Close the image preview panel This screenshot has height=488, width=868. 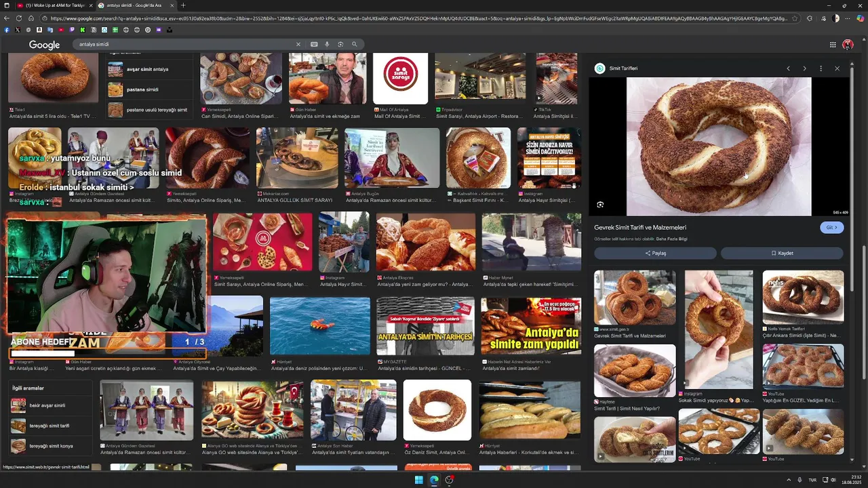(837, 68)
